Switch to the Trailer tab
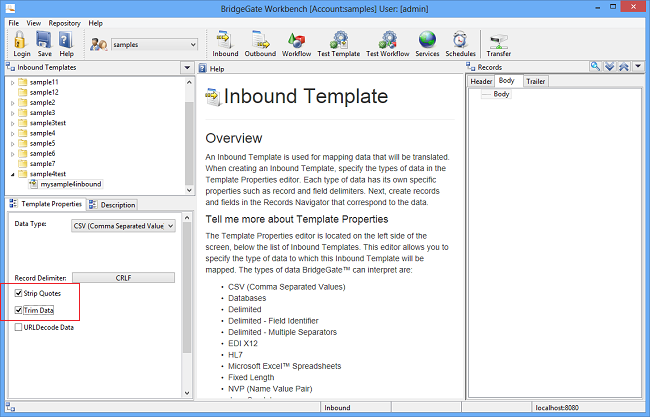 pyautogui.click(x=536, y=81)
